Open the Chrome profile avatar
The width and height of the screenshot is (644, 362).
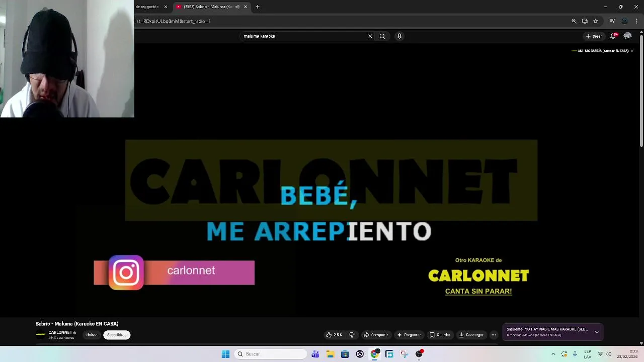tap(624, 21)
